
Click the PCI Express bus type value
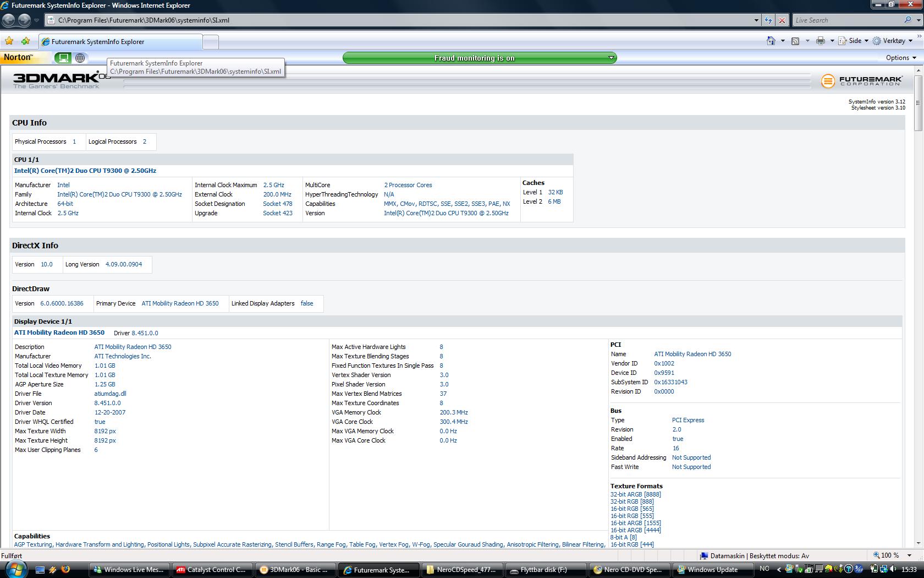pyautogui.click(x=688, y=420)
